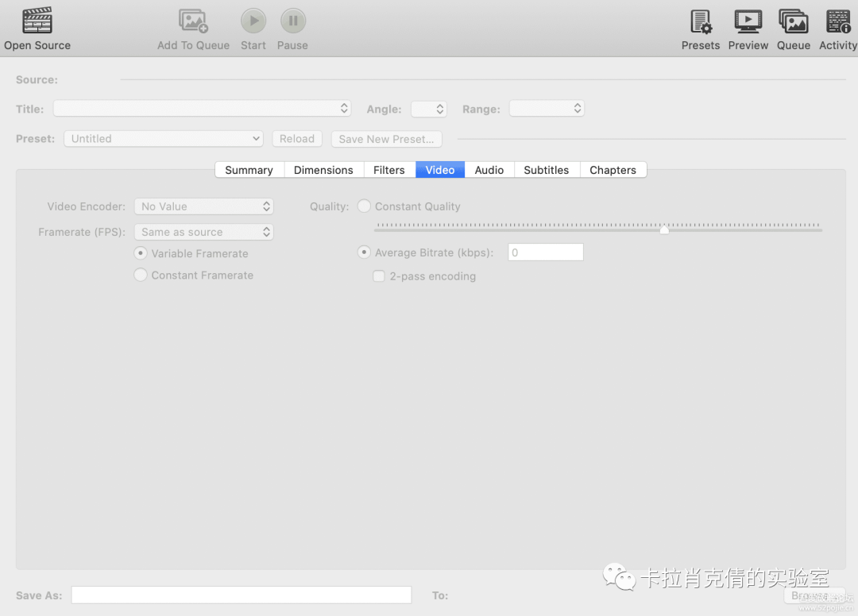The height and width of the screenshot is (616, 858).
Task: Select the Constant Quality option
Action: (x=364, y=206)
